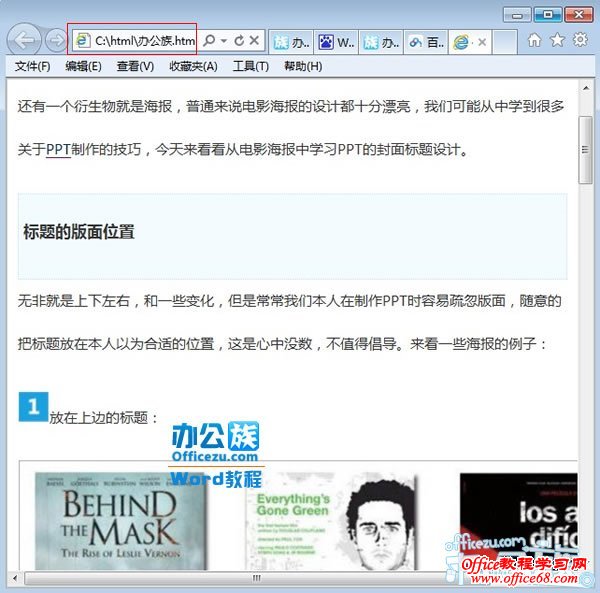600x593 pixels.
Task: Open the 编辑(E) menu
Action: (83, 67)
